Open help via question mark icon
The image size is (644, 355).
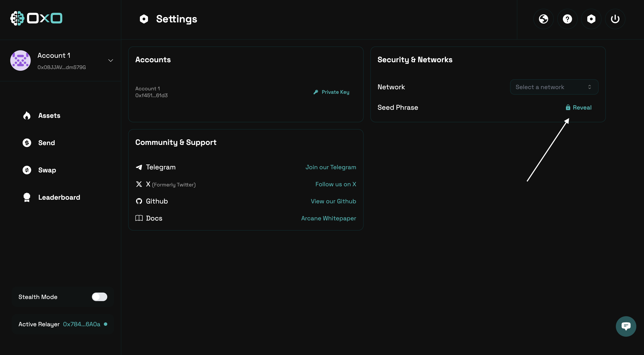[x=567, y=19]
